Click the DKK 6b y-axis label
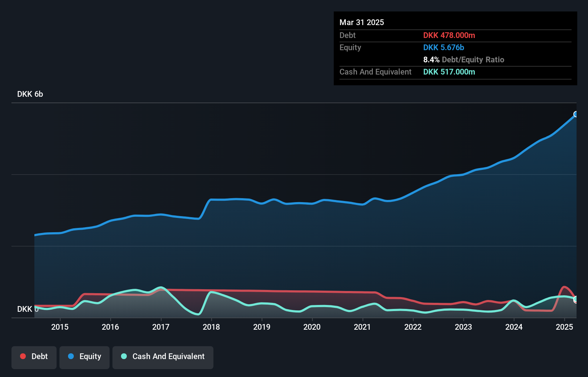Image resolution: width=588 pixels, height=377 pixels. click(30, 94)
